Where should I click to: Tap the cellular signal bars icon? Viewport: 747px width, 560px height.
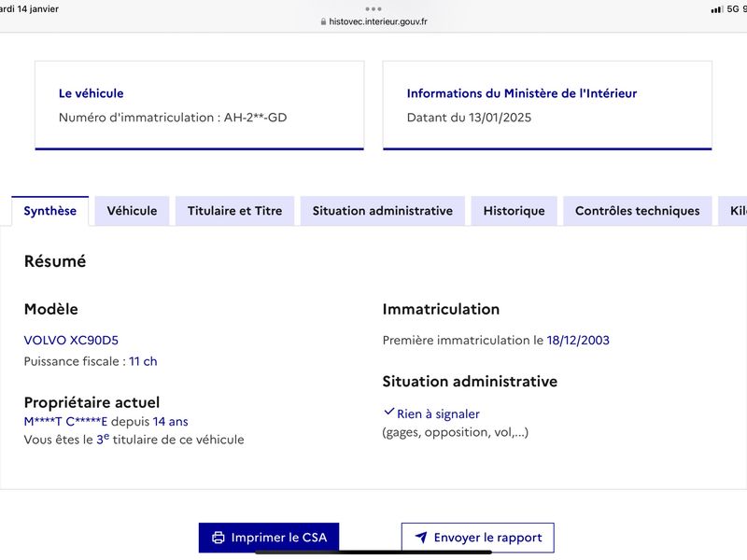[716, 9]
